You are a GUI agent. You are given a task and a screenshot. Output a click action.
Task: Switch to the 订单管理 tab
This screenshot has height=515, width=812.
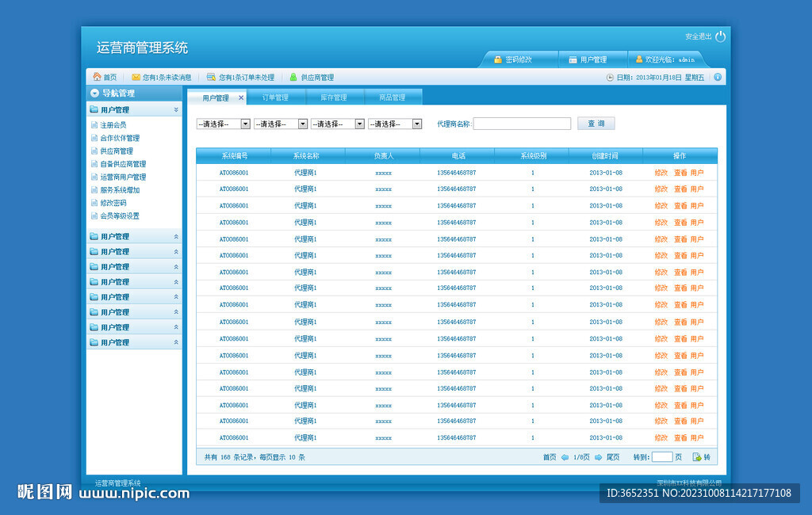point(275,97)
